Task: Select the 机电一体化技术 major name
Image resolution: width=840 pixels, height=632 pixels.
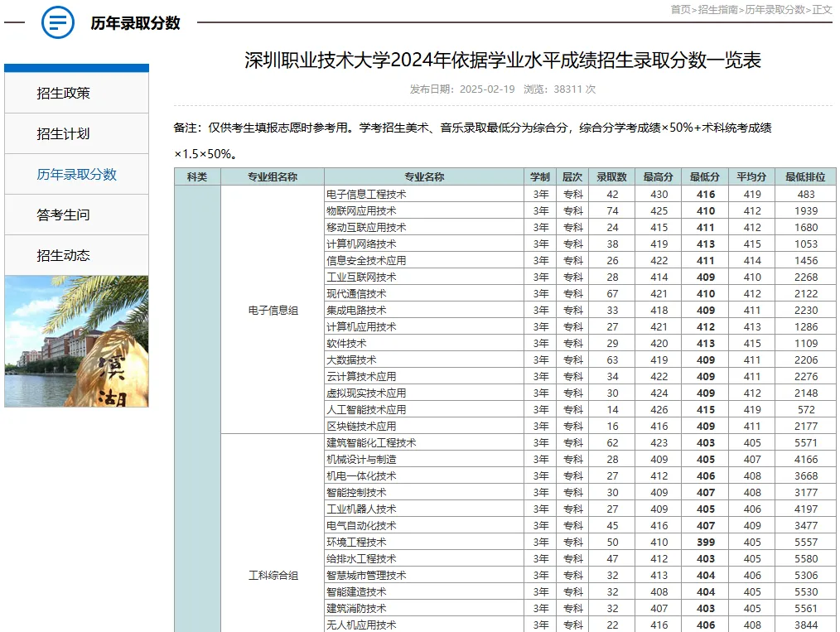Action: click(x=362, y=476)
